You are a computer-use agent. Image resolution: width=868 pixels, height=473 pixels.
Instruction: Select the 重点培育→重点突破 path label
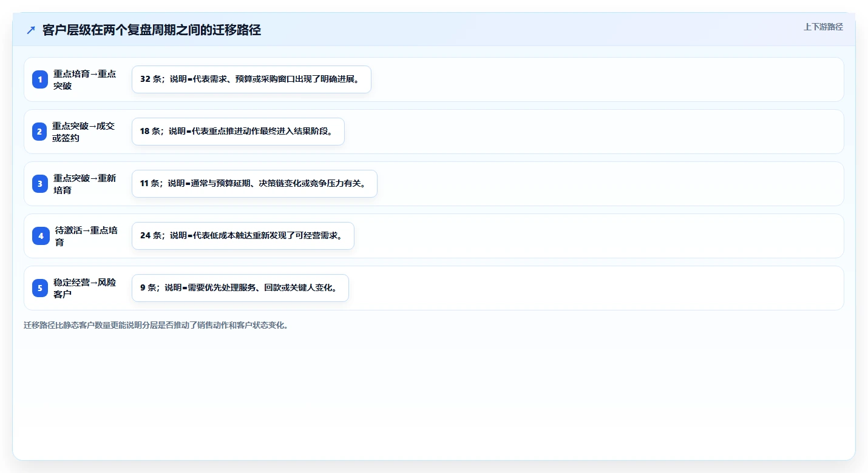84,79
